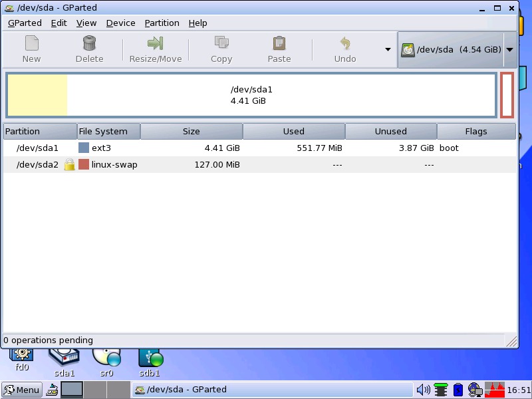Click the boot flag cell

tap(449, 148)
